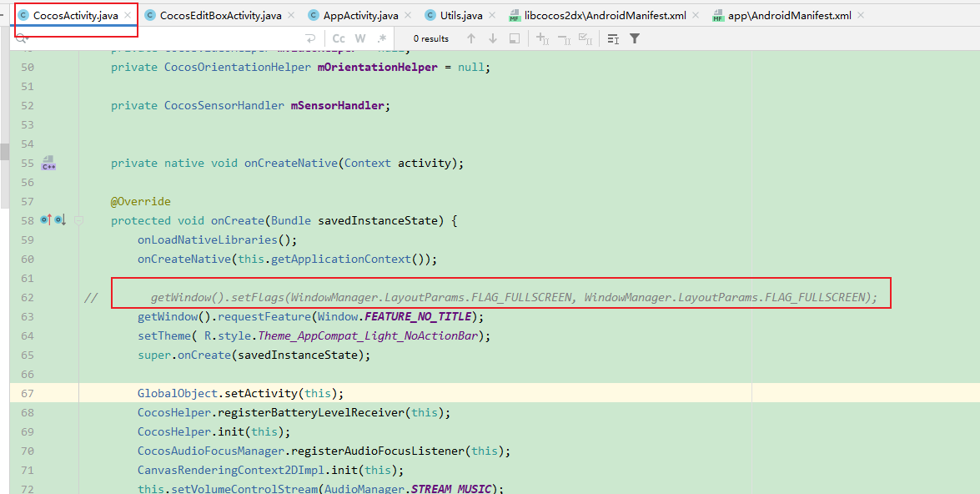Open the CocosEditBoxActivity.java tab
Viewport: 980px width, 494px height.
pos(221,16)
